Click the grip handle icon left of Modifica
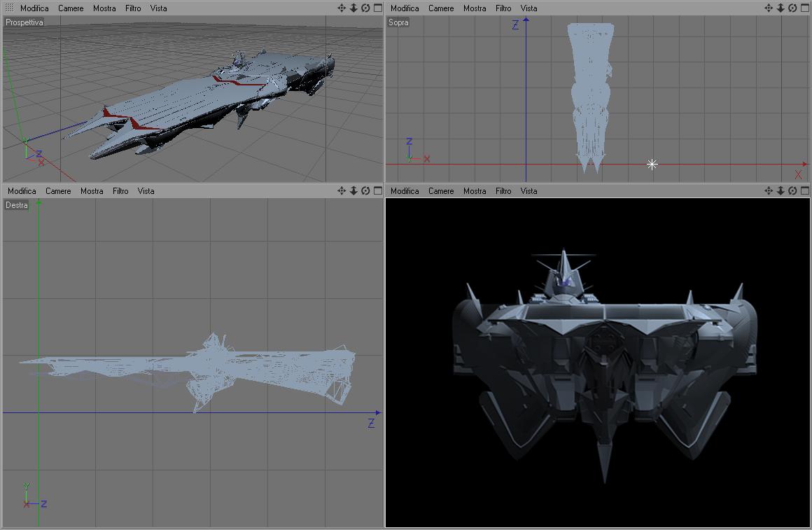Screen dimensions: 812x530 click(x=9, y=8)
